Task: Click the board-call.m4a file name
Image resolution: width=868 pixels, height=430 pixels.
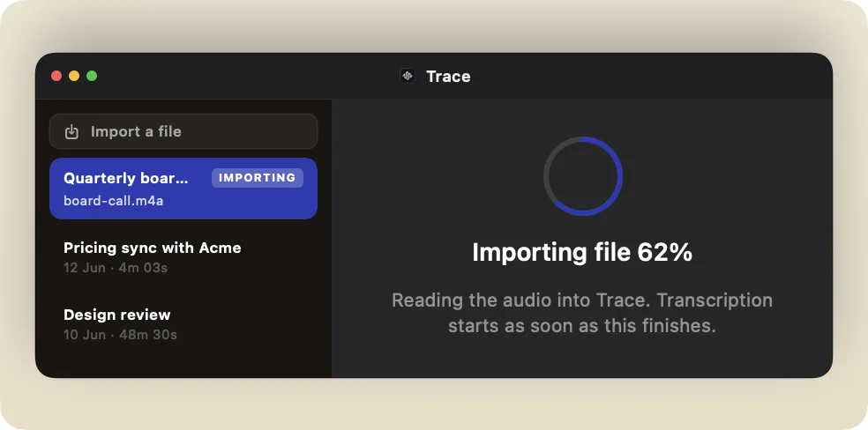Action: pos(114,201)
